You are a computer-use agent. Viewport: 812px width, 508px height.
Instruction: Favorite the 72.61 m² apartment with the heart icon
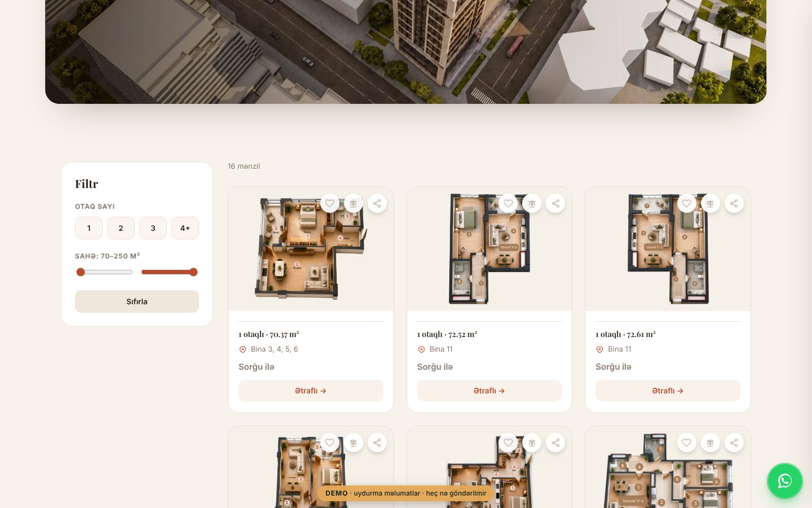(x=687, y=203)
